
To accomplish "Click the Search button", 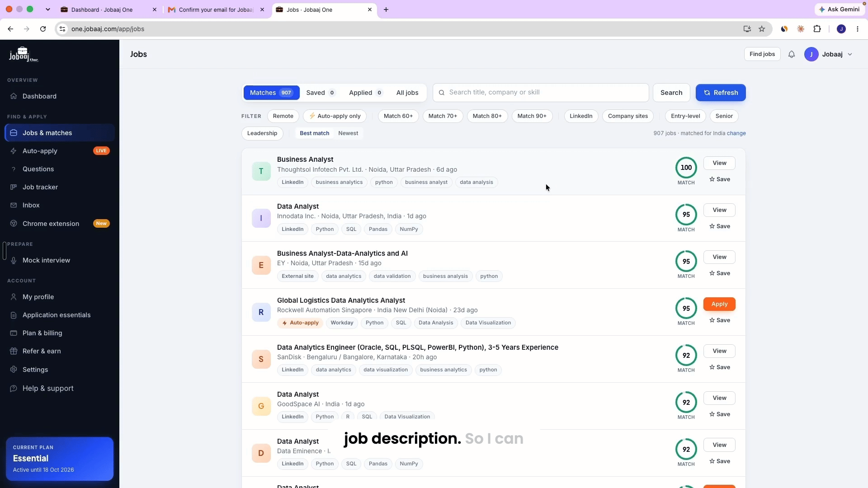I will (671, 93).
